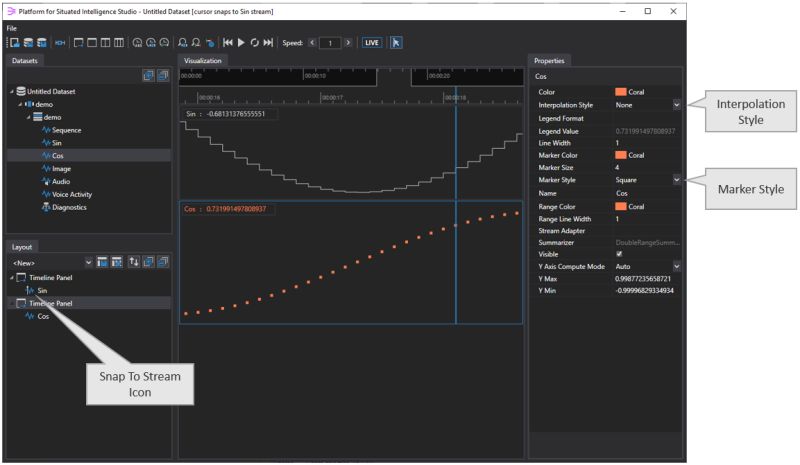Select the Diagnostics stream
Screen dimensions: 800x465
pos(69,208)
